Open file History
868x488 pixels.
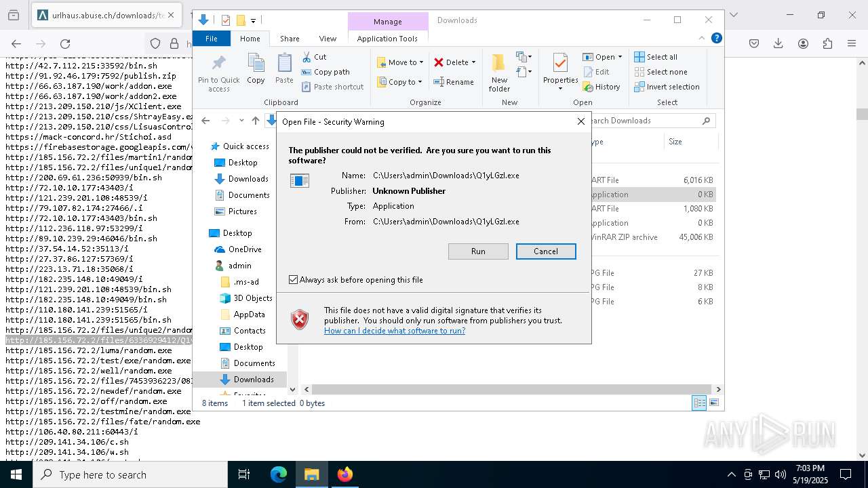pyautogui.click(x=601, y=87)
